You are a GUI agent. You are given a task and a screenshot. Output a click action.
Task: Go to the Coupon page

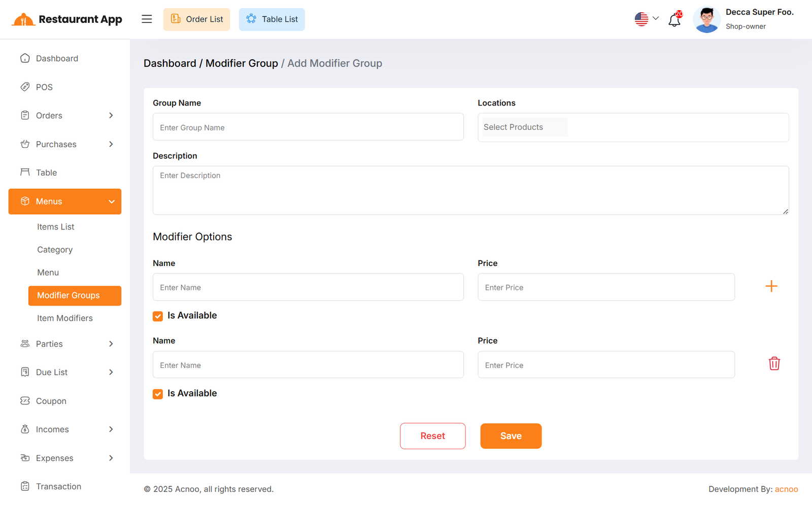point(51,401)
